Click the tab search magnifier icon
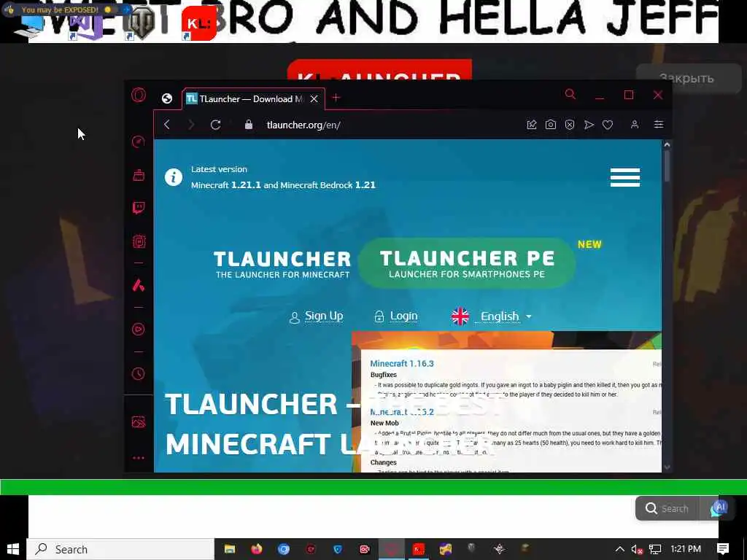 [x=570, y=94]
